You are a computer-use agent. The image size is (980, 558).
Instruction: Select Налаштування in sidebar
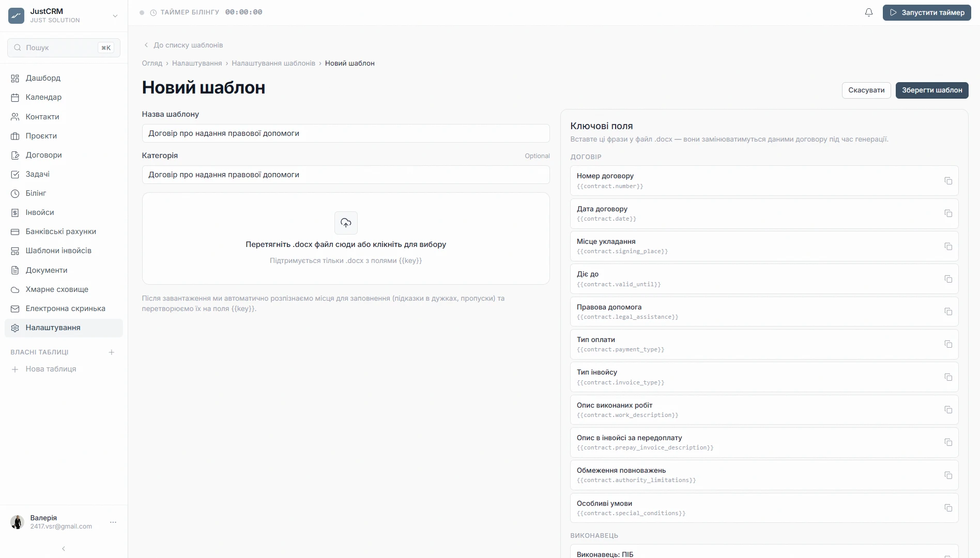64,328
